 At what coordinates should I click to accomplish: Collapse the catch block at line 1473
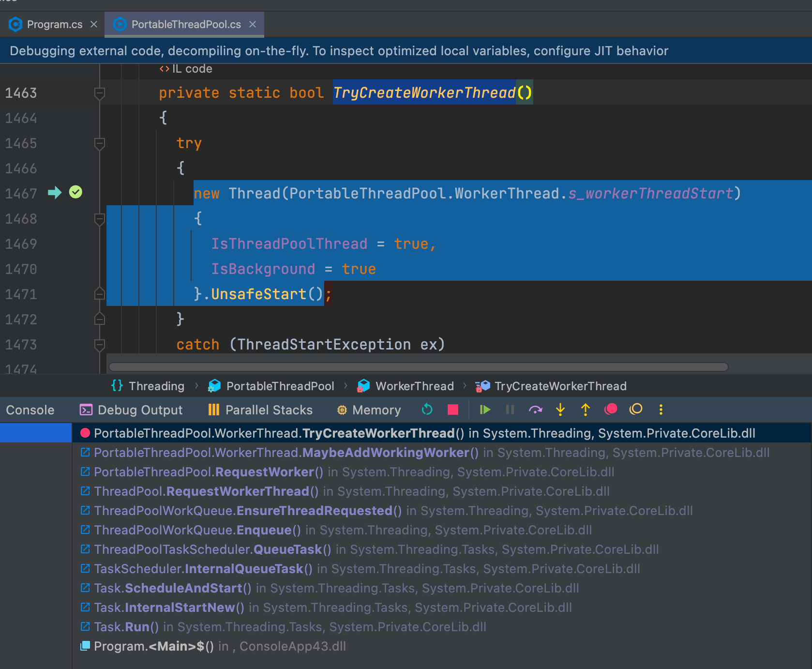tap(100, 345)
